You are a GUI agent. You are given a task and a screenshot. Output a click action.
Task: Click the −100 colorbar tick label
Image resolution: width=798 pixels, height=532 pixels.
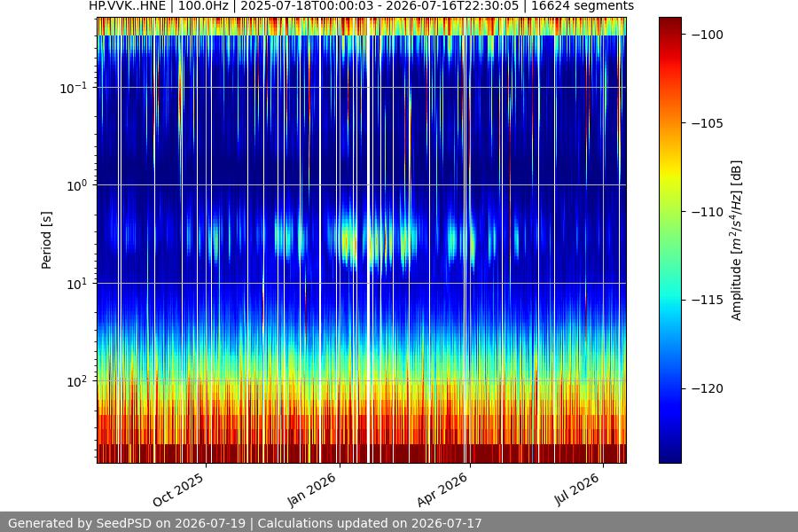tap(708, 35)
